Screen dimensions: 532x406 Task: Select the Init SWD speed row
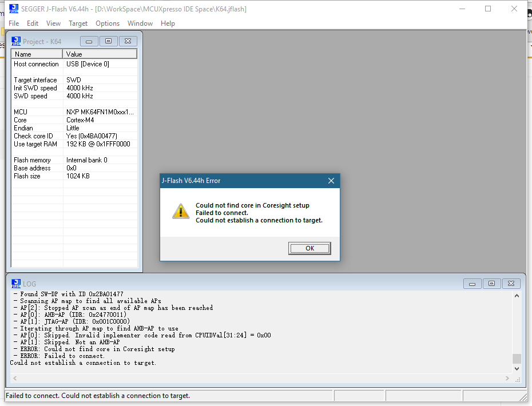pyautogui.click(x=74, y=88)
